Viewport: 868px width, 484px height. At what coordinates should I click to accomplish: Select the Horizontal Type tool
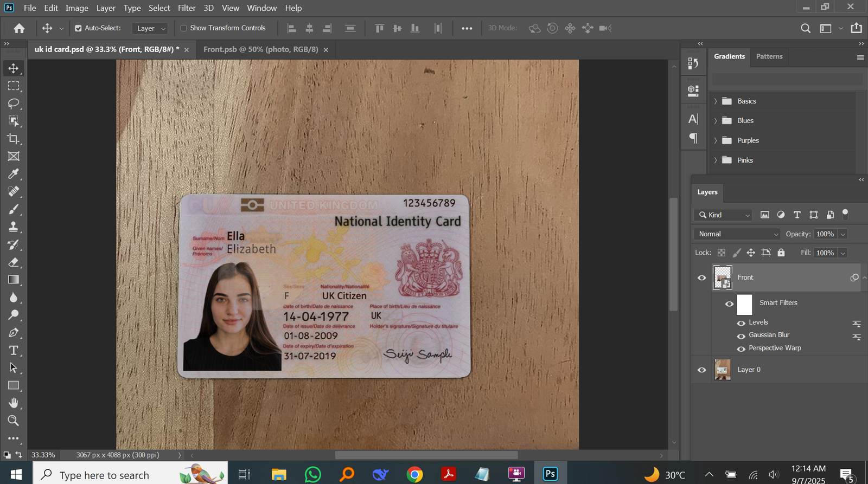click(x=14, y=350)
